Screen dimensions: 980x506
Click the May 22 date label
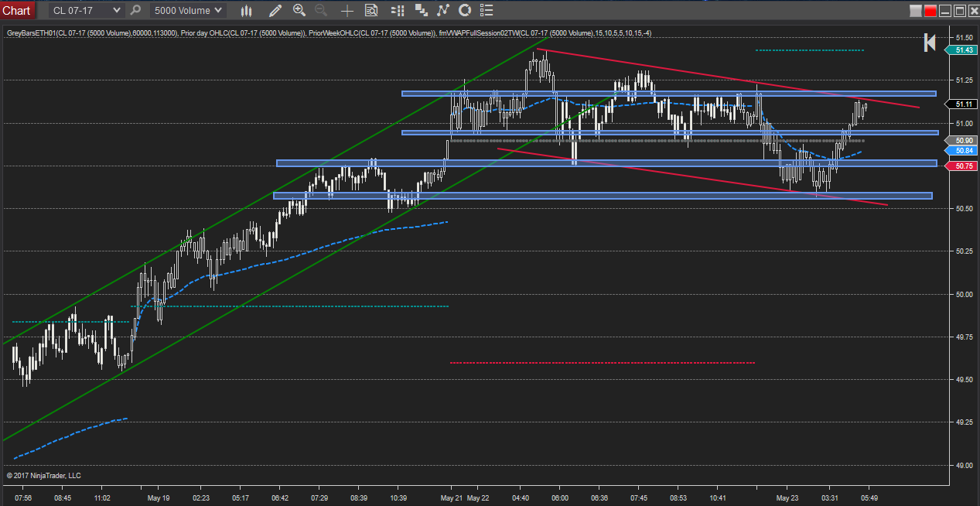pos(480,497)
